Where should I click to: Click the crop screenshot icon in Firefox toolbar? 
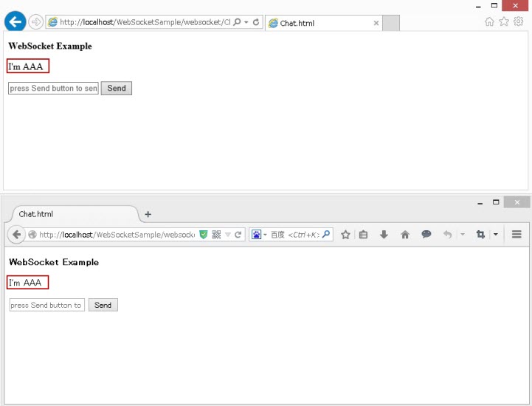coord(480,234)
